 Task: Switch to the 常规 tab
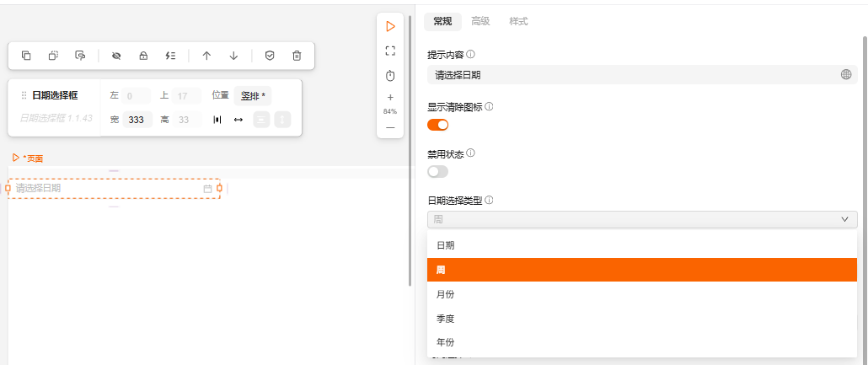click(443, 22)
